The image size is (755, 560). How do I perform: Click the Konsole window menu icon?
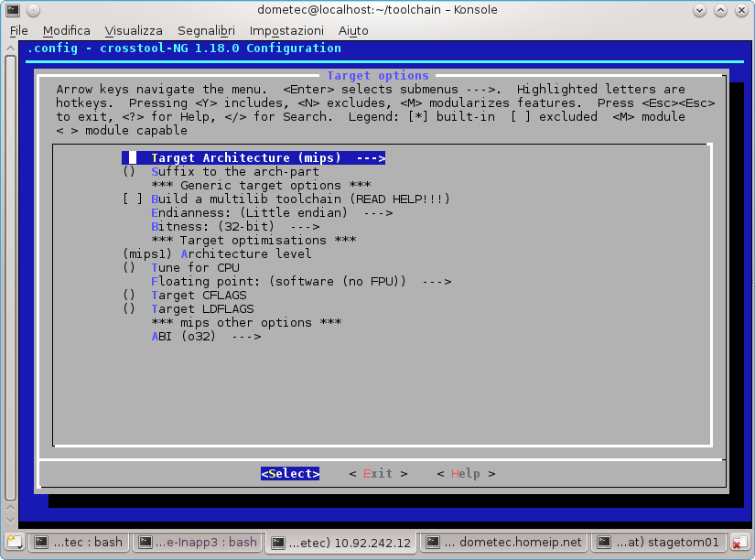pyautogui.click(x=13, y=10)
